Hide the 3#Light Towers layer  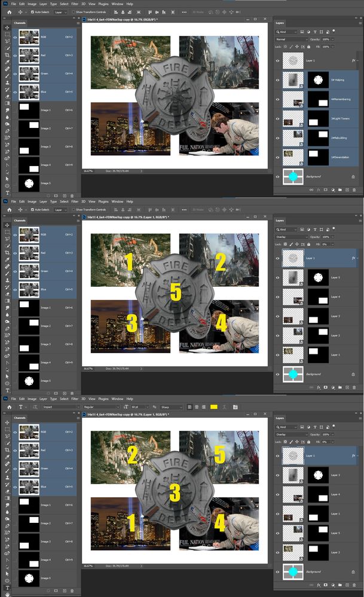pos(277,119)
